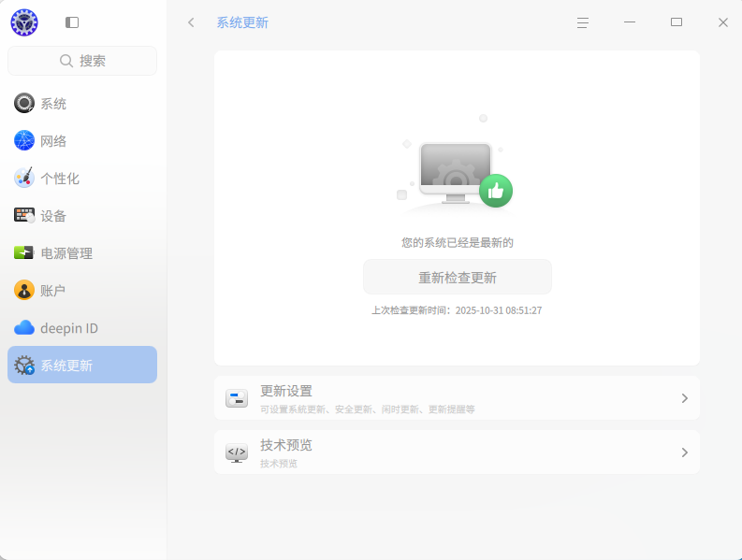
Task: Go back with the left arrow
Action: 191,22
